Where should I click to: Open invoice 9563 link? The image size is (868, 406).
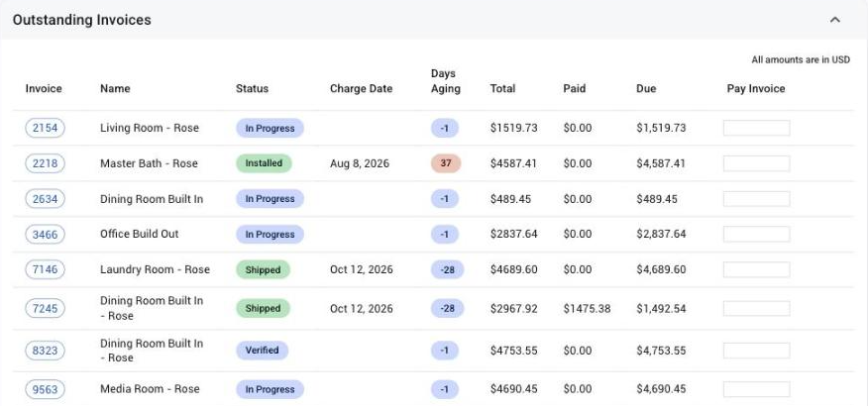tap(45, 389)
